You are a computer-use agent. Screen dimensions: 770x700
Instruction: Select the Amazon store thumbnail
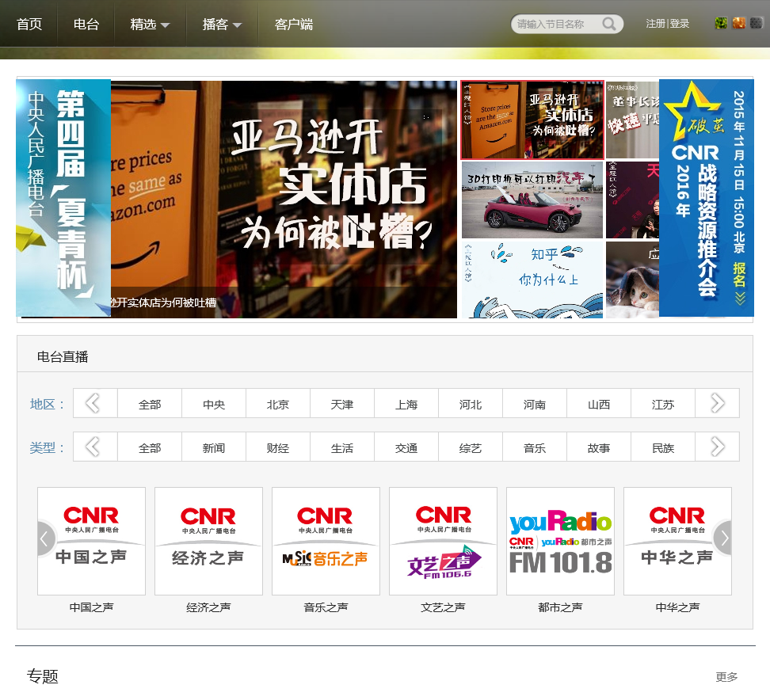pyautogui.click(x=532, y=120)
